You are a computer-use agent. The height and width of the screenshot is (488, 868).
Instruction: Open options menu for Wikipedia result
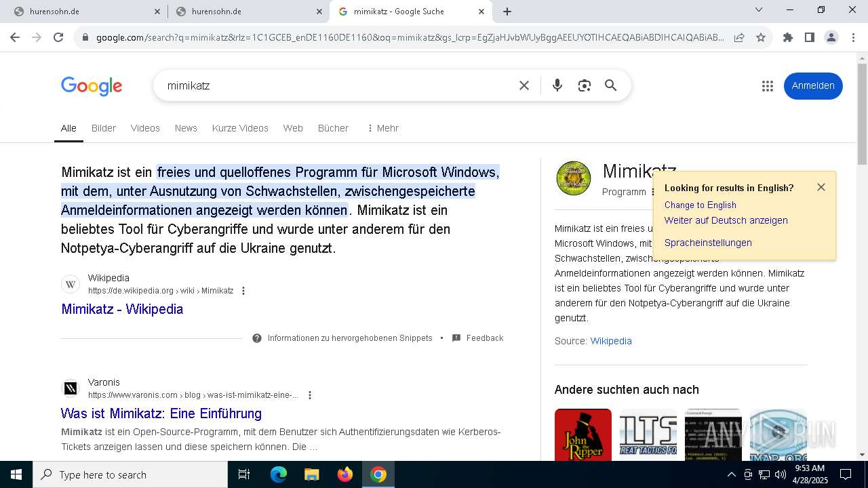point(243,291)
